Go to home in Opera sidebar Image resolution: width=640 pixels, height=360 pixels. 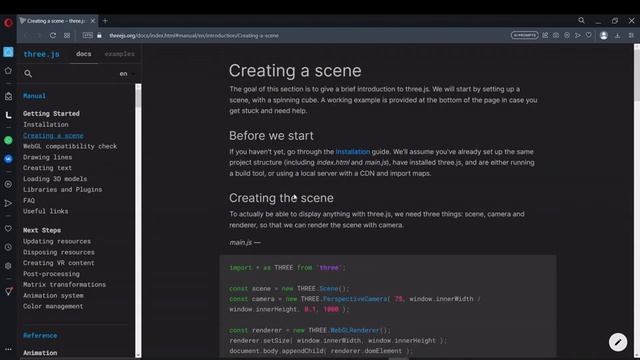coord(8,71)
